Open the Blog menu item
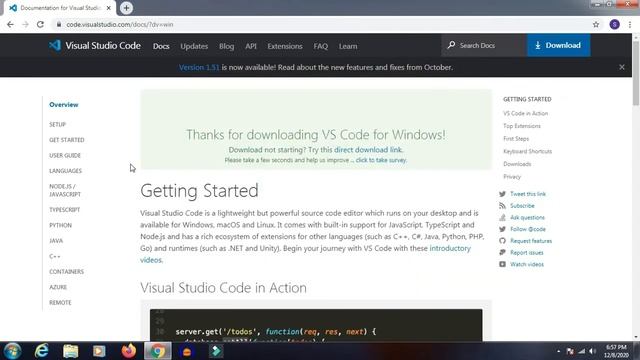Viewport: 640px width, 360px height. (x=227, y=46)
